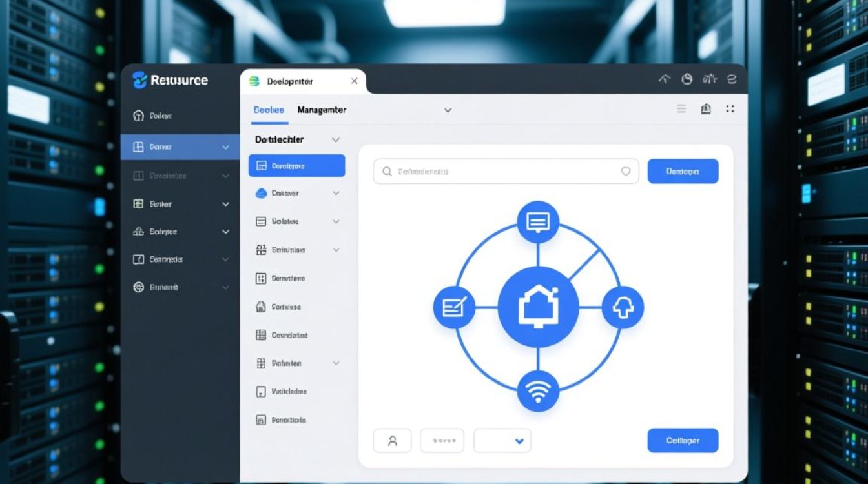Switch to the Managamter tab
The width and height of the screenshot is (868, 484).
pos(322,110)
